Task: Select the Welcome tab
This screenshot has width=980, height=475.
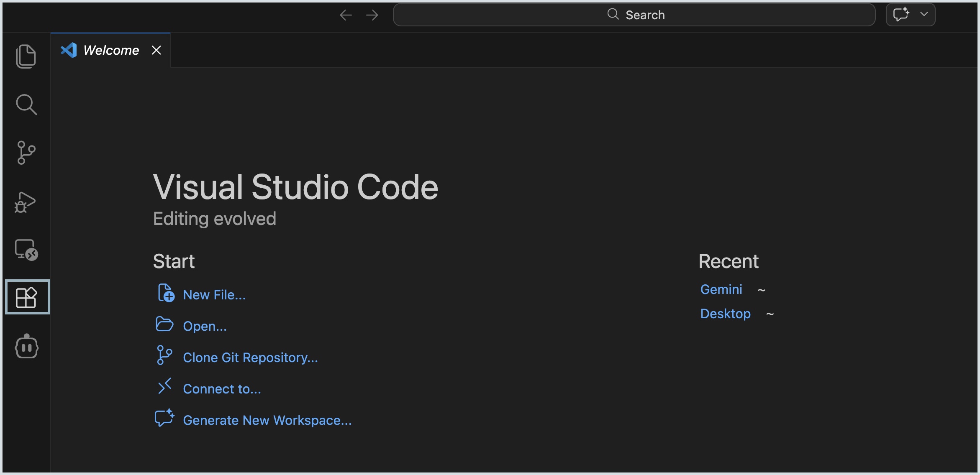Action: [110, 50]
